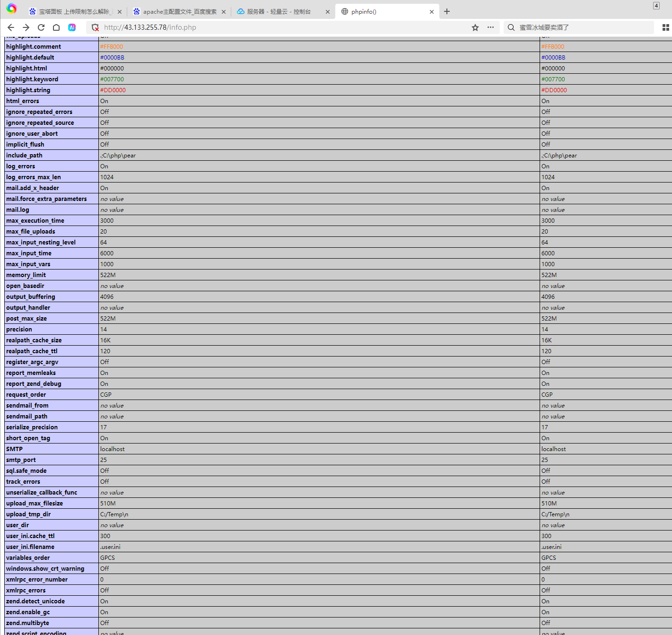Click the search magnifier icon
Image resolution: width=672 pixels, height=635 pixels.
point(511,27)
